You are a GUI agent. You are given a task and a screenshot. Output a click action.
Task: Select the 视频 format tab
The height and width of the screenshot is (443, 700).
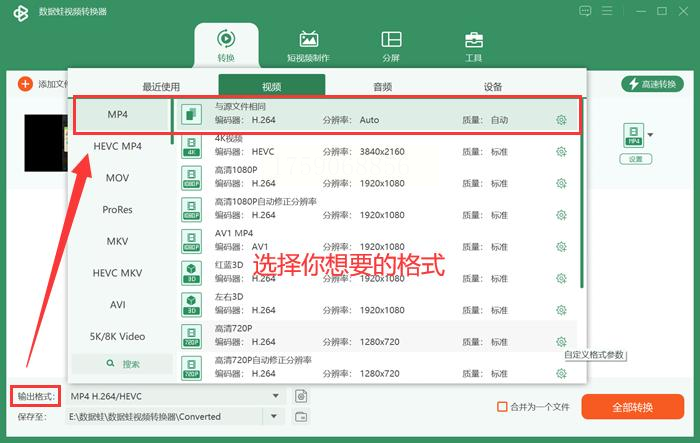[271, 85]
